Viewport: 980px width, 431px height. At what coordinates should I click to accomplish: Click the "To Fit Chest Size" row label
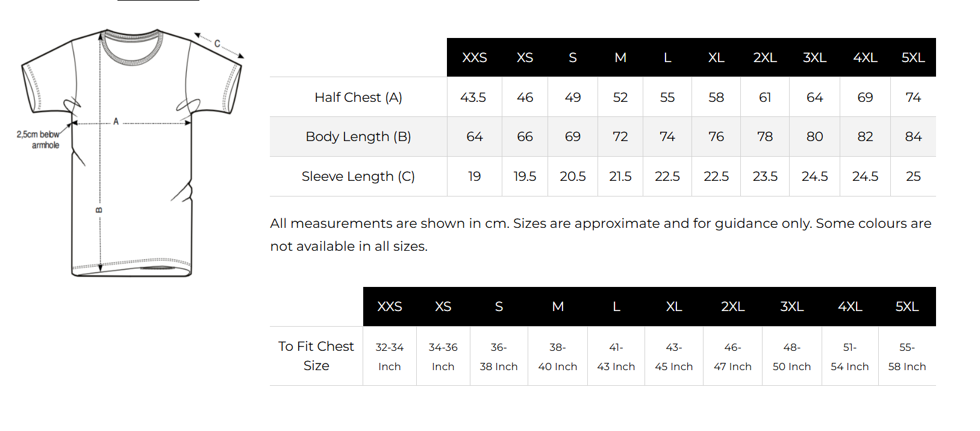(316, 356)
